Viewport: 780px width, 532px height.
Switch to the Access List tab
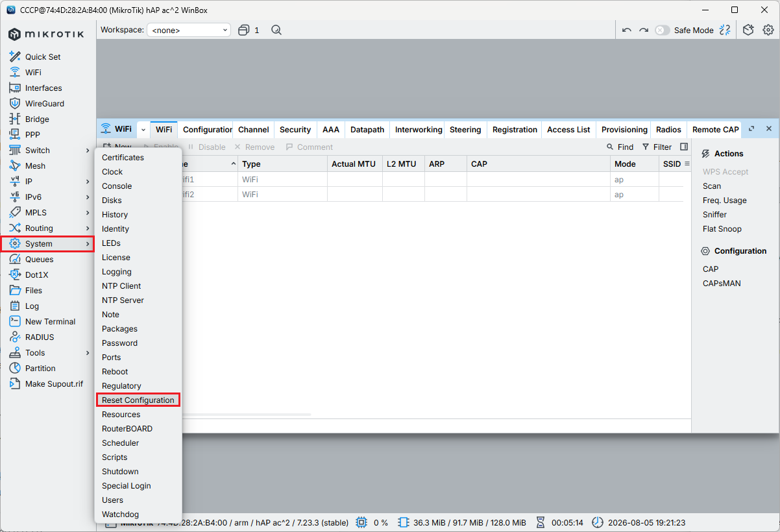[x=568, y=130]
